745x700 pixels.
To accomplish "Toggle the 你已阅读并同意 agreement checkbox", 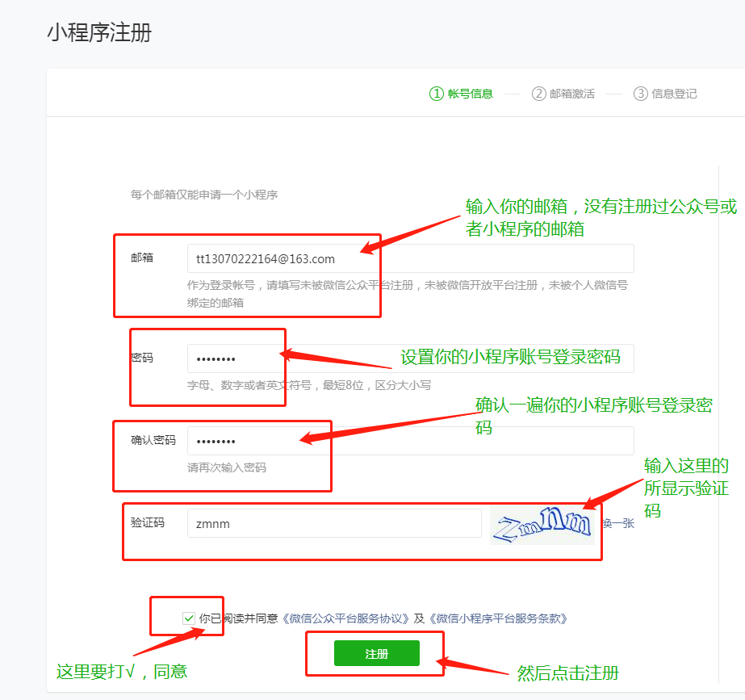I will (x=189, y=618).
